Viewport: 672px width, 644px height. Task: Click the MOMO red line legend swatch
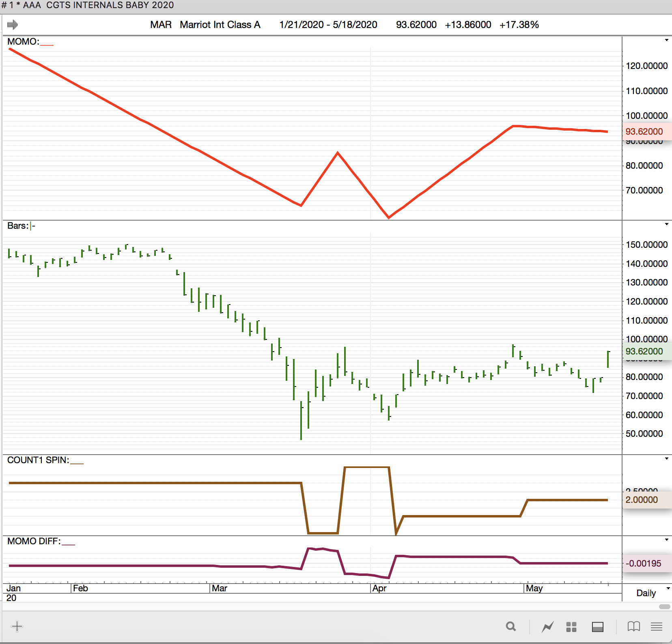(47, 44)
